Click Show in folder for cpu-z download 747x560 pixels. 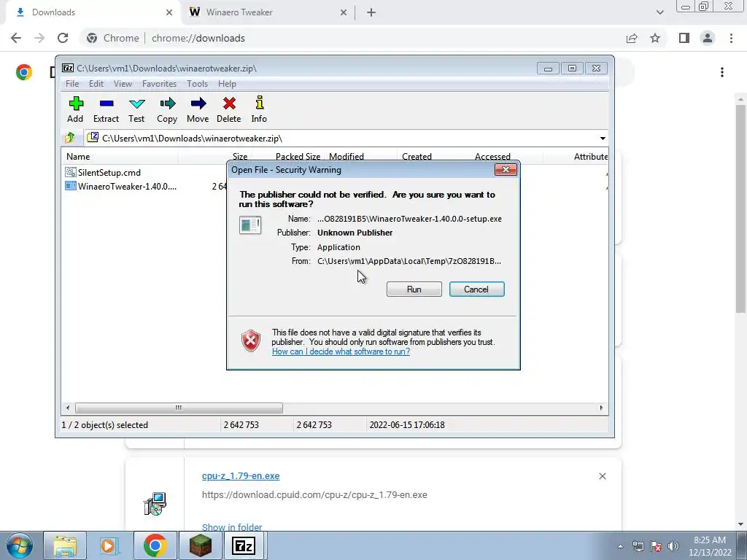tap(232, 527)
